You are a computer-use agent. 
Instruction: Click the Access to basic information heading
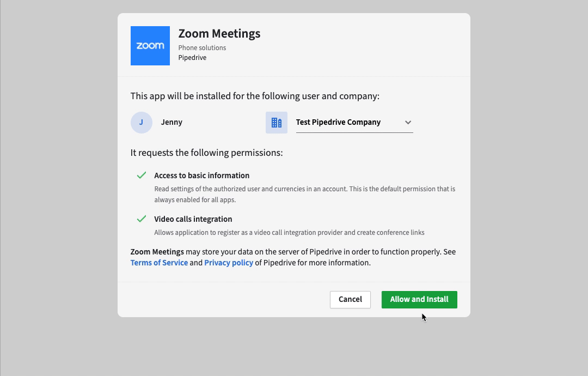click(x=202, y=175)
